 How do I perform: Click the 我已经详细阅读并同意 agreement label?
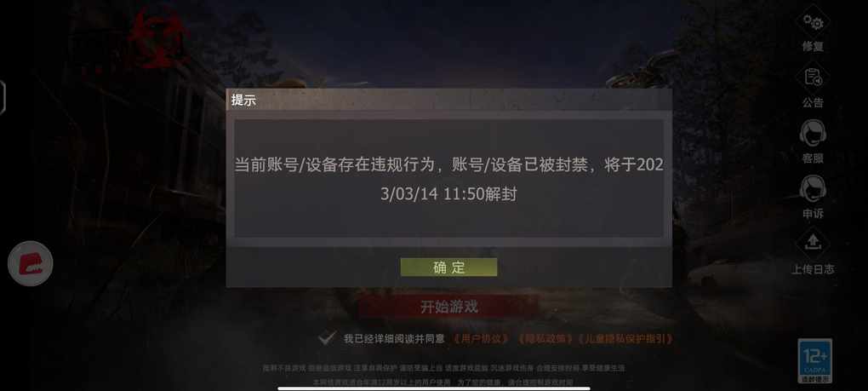394,338
